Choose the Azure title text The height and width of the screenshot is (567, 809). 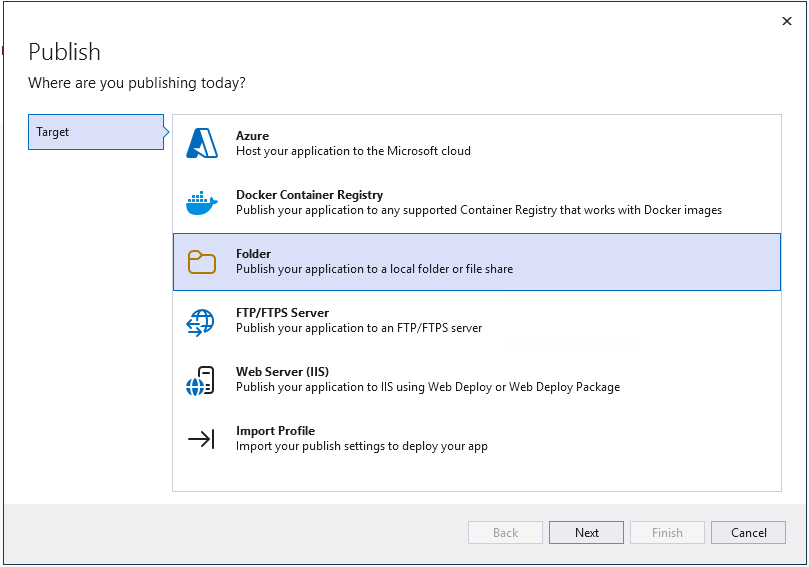pos(252,136)
